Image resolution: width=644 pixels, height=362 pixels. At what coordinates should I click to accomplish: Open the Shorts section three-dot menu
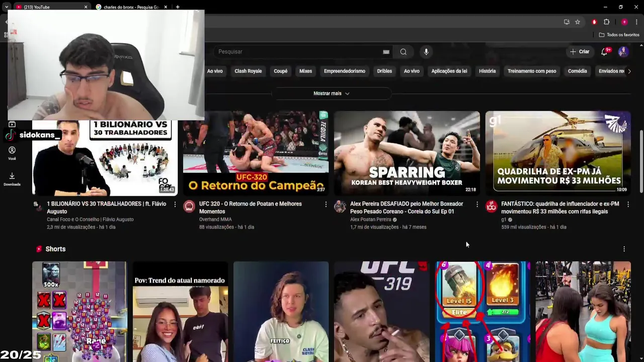point(624,249)
